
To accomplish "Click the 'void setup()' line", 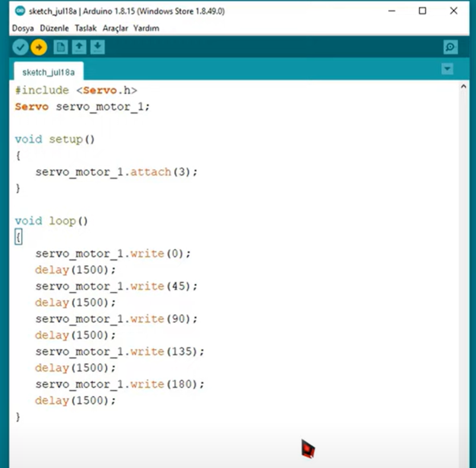I will pos(55,139).
